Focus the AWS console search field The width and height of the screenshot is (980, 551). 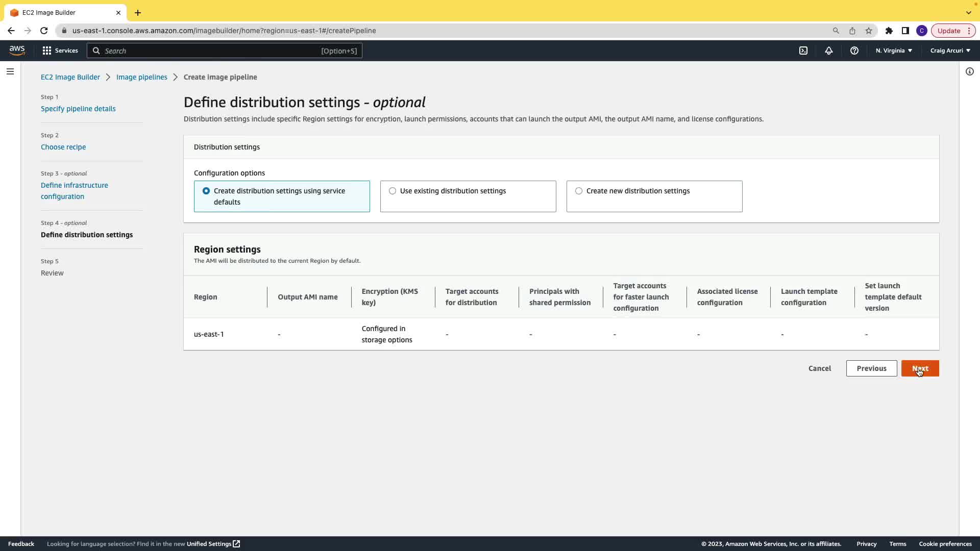(225, 51)
